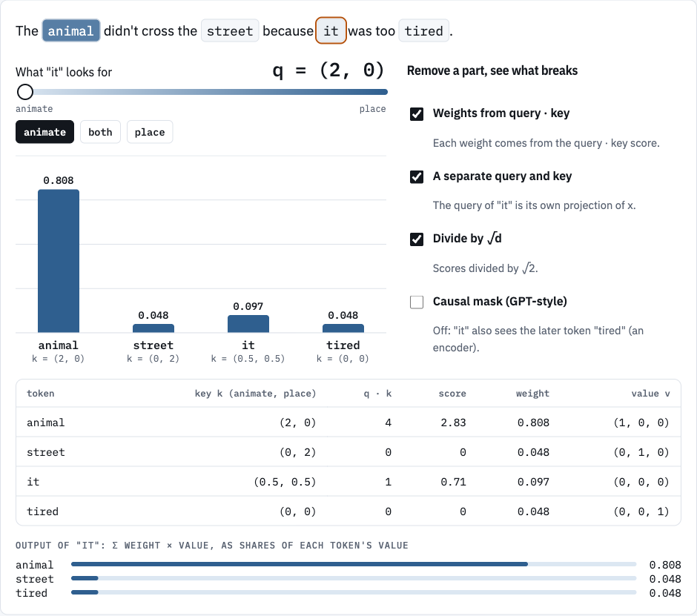Click the 'OUTPUT OF "IT"' section caption

[x=211, y=546]
